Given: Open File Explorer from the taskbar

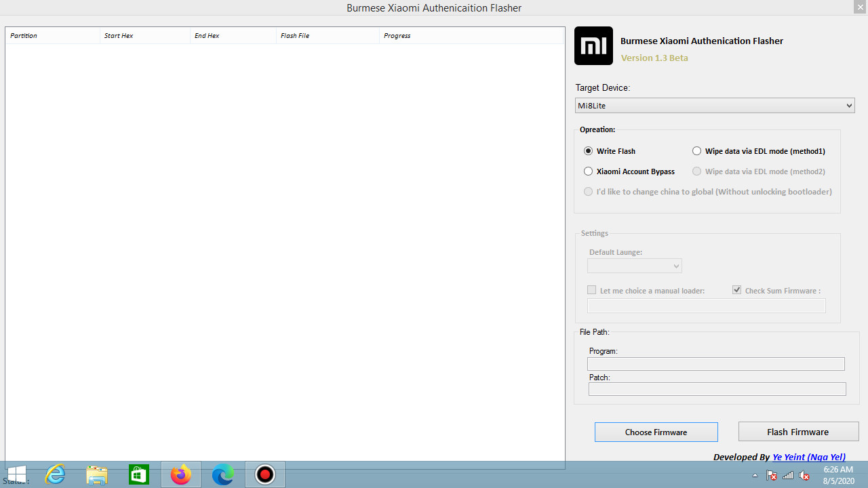Looking at the screenshot, I should click(x=97, y=474).
